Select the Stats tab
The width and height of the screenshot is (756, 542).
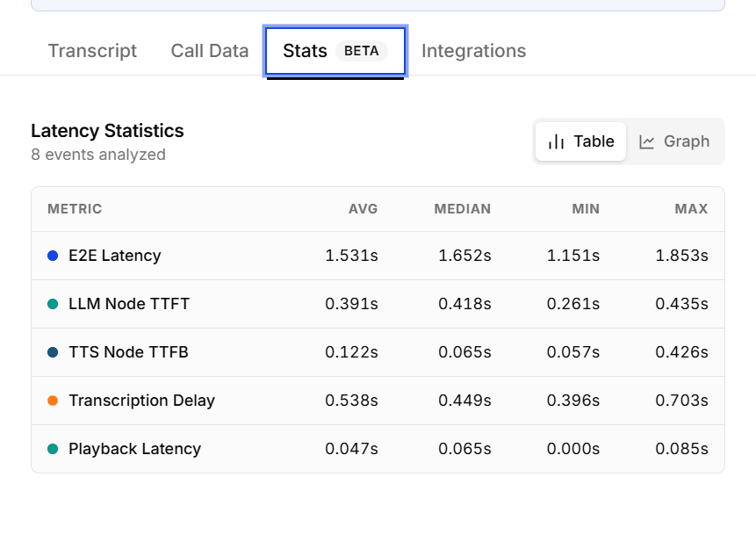point(335,51)
